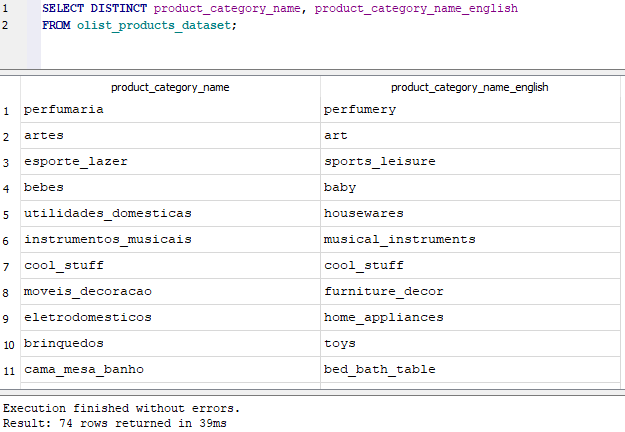Image resolution: width=625 pixels, height=432 pixels.
Task: Click cool_stuff in the english column
Action: 470,266
